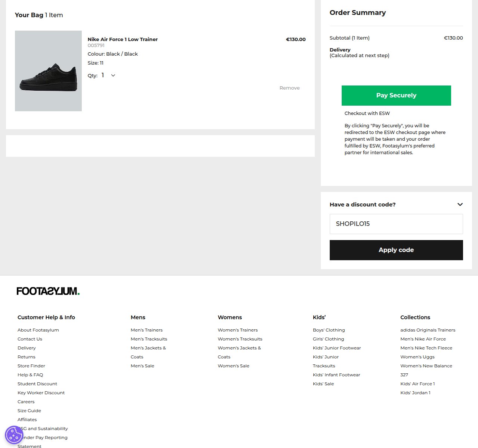Open the About Footasylum link
This screenshot has width=478, height=448.
coord(38,330)
